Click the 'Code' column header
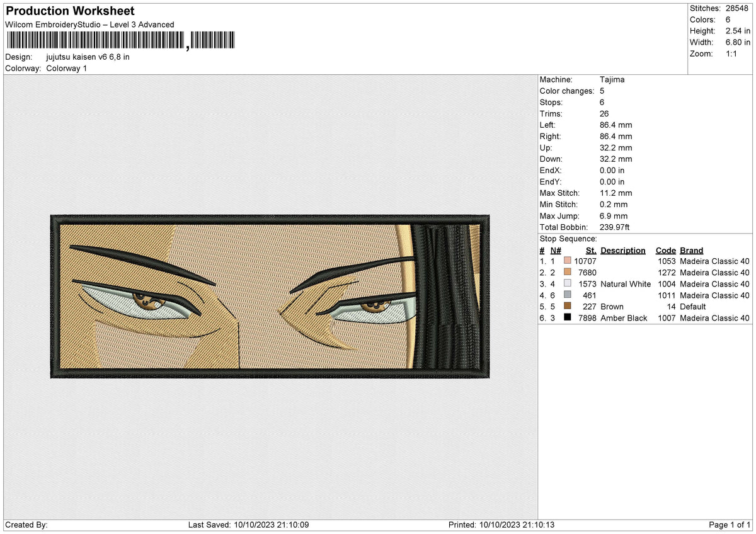 (x=665, y=251)
